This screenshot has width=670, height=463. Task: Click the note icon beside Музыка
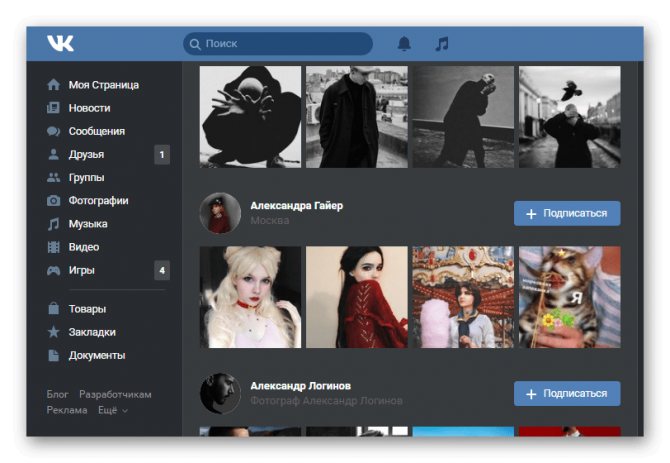pos(53,224)
